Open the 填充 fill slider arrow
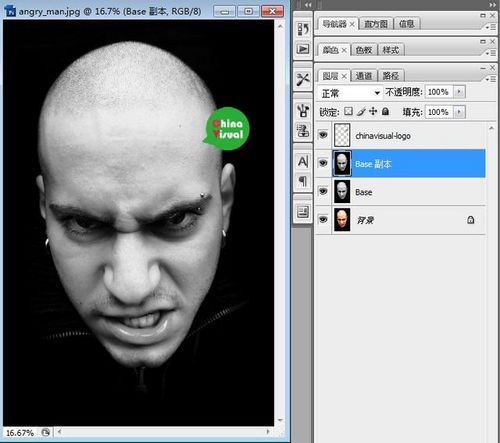 [x=459, y=112]
